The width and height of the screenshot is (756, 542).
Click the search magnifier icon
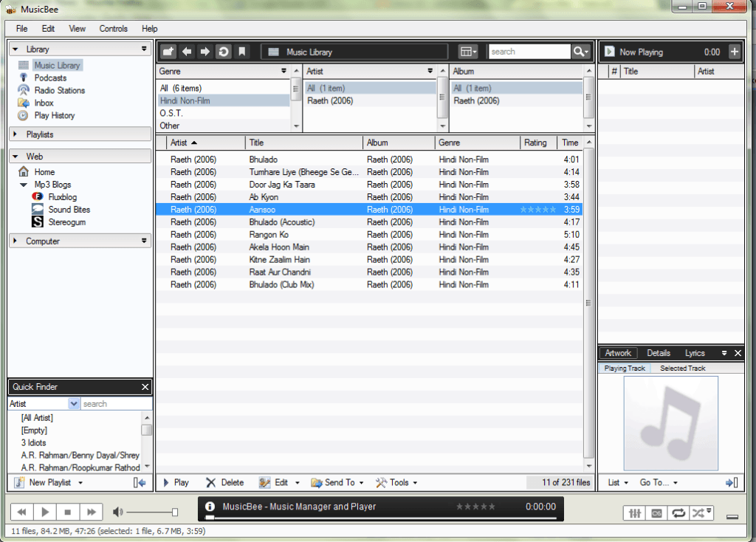[580, 52]
